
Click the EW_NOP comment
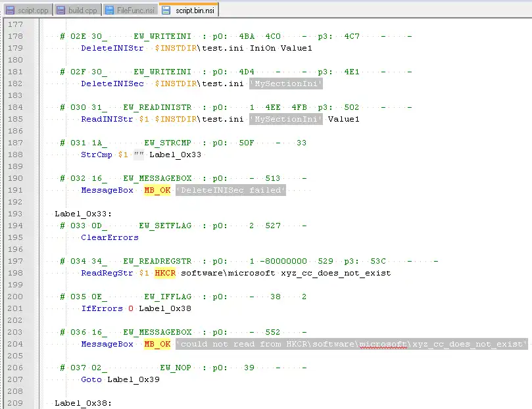pyautogui.click(x=176, y=368)
